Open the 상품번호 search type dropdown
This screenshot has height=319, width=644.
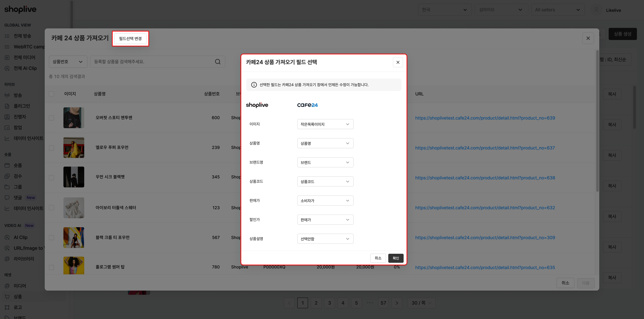click(x=68, y=62)
